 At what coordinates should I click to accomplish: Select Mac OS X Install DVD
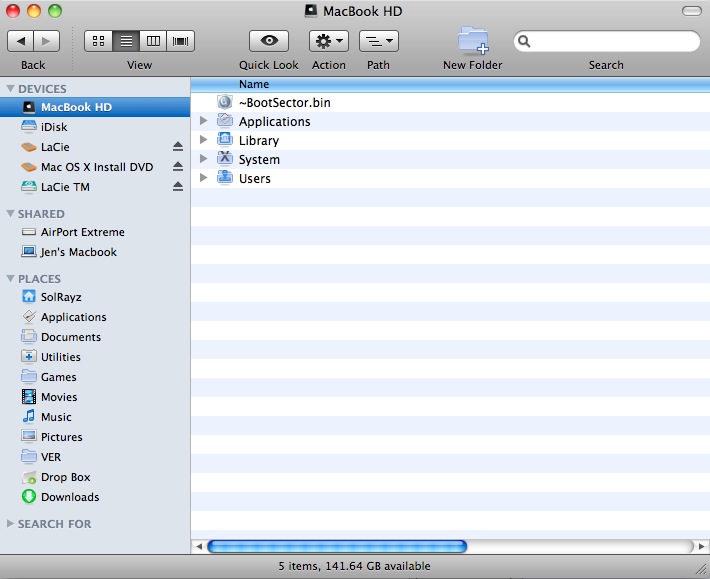pyautogui.click(x=97, y=167)
